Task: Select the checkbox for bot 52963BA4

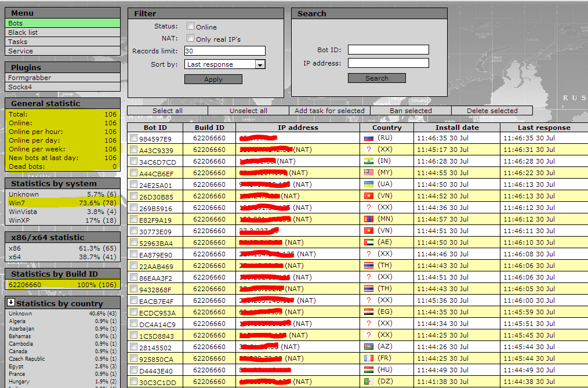Action: pyautogui.click(x=133, y=242)
